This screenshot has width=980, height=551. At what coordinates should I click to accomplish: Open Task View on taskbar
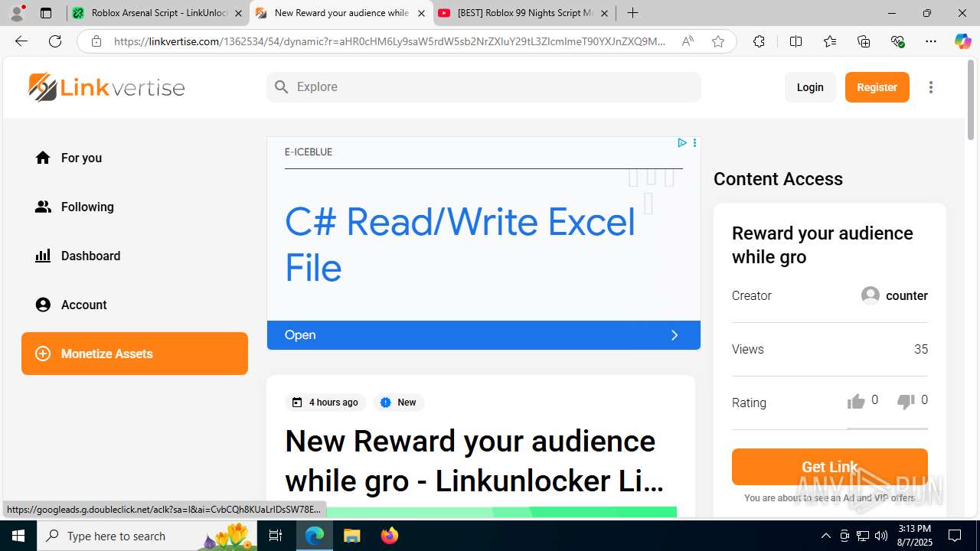pyautogui.click(x=276, y=536)
